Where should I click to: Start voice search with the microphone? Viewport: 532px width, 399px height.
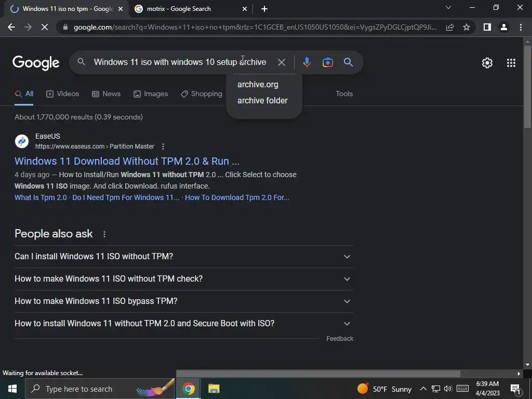pyautogui.click(x=307, y=62)
